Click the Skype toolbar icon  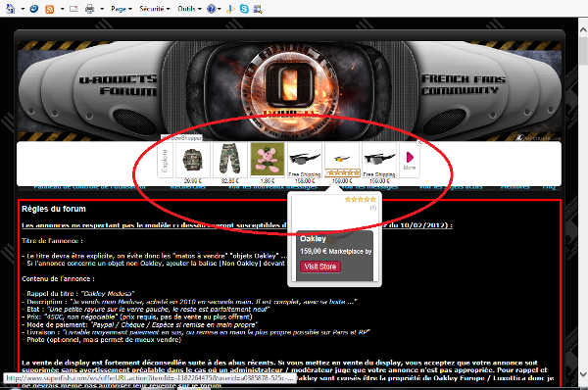click(244, 9)
